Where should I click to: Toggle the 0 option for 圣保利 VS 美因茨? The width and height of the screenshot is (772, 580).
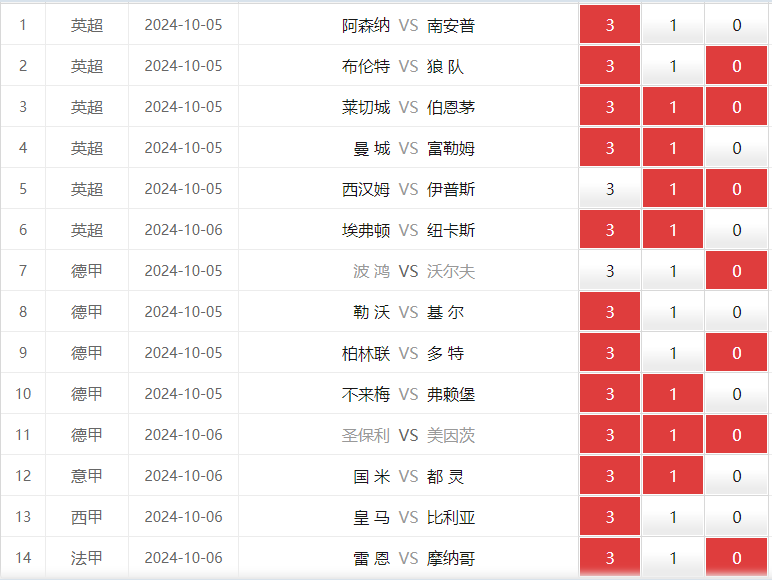pos(736,434)
